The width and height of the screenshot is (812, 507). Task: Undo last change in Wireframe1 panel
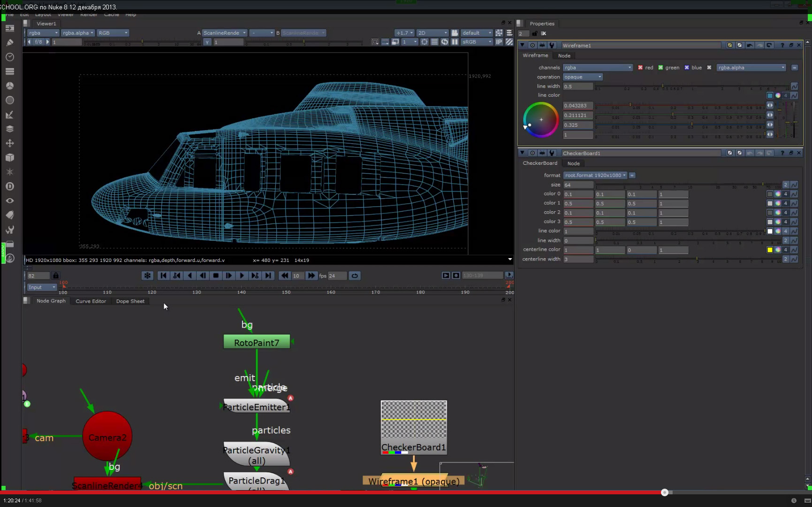[x=750, y=46]
